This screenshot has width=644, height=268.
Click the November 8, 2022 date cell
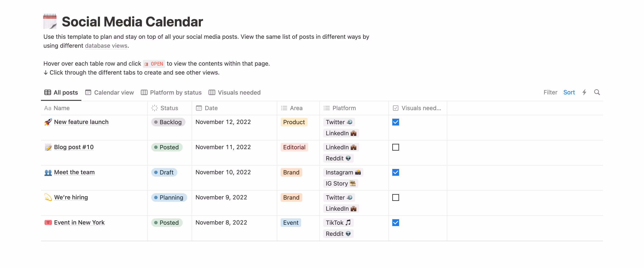pos(221,222)
